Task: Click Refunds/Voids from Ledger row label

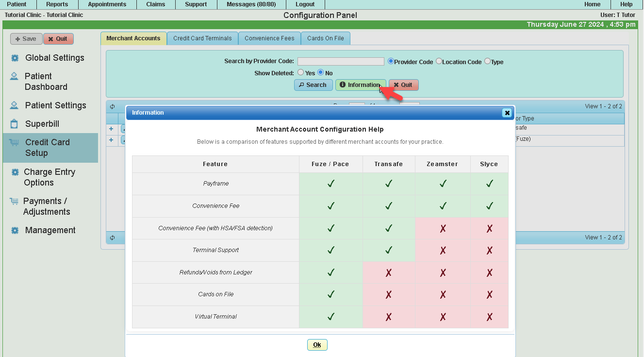Action: [216, 272]
